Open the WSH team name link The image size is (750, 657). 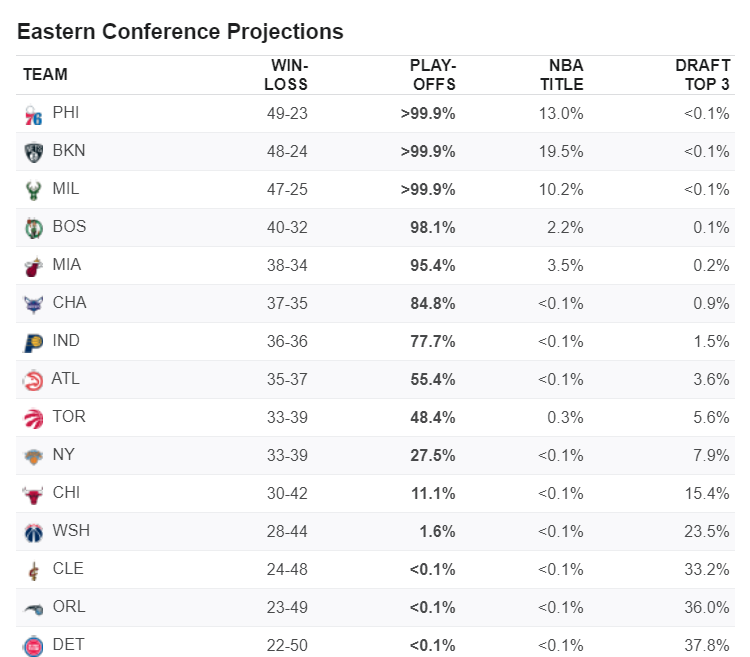coord(71,530)
